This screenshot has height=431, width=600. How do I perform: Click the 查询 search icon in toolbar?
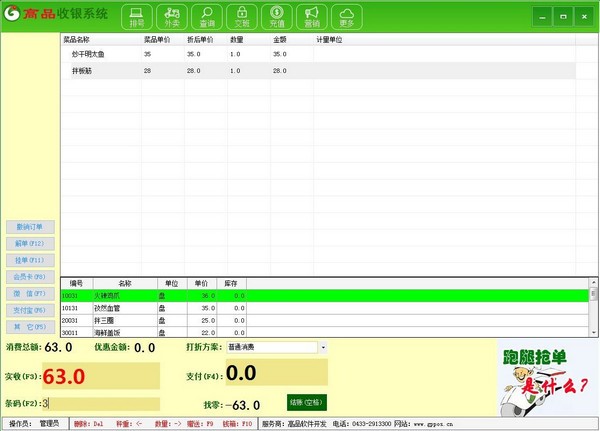point(206,16)
